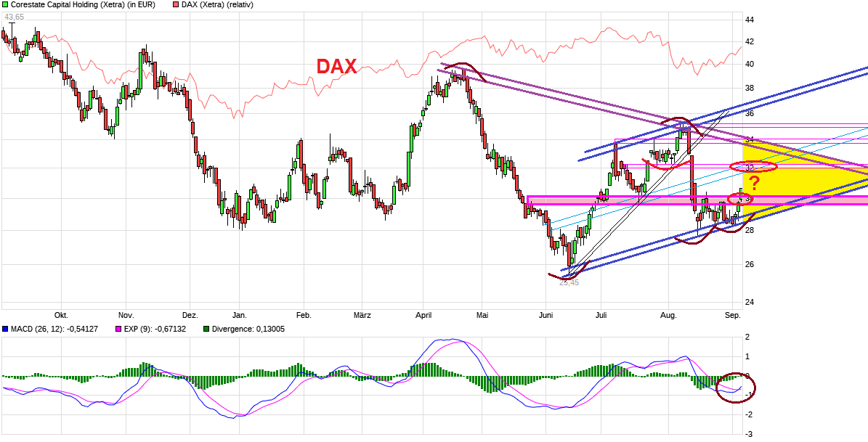
Task: Click the red DAX annotation text
Action: (x=336, y=66)
